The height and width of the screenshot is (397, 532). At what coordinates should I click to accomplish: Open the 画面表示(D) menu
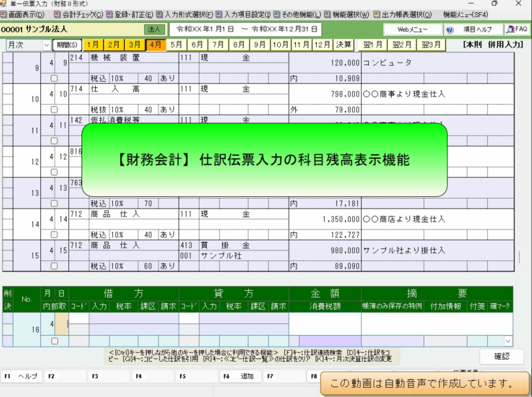click(x=22, y=14)
